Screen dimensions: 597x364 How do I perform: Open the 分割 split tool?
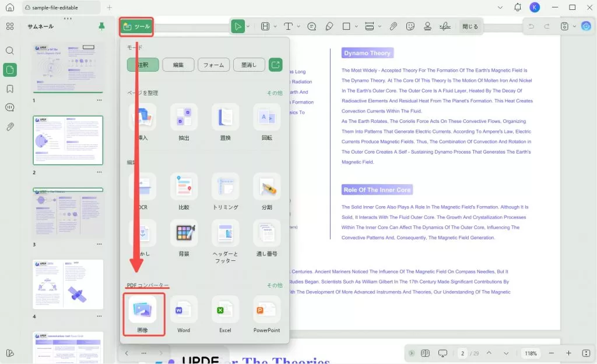pyautogui.click(x=266, y=186)
